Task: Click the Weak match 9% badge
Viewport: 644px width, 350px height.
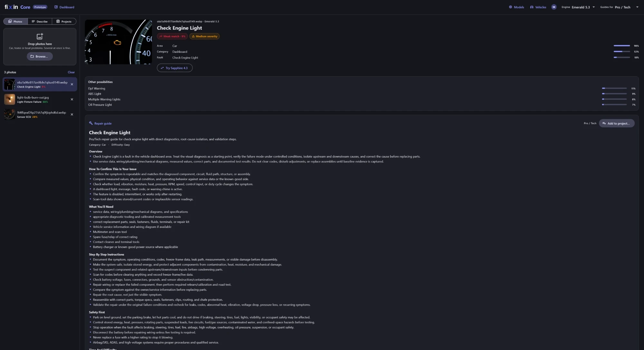Action: point(172,36)
